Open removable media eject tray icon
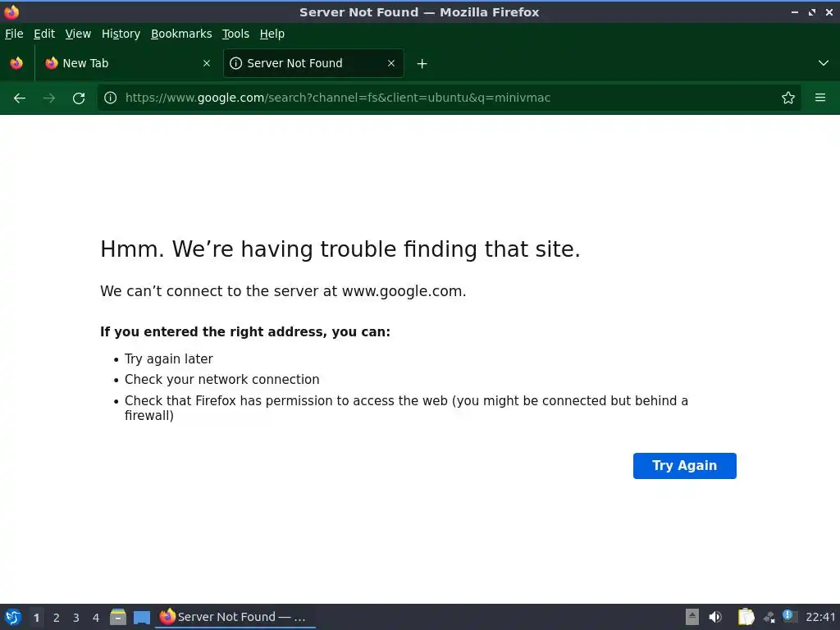The image size is (840, 630). point(692,617)
